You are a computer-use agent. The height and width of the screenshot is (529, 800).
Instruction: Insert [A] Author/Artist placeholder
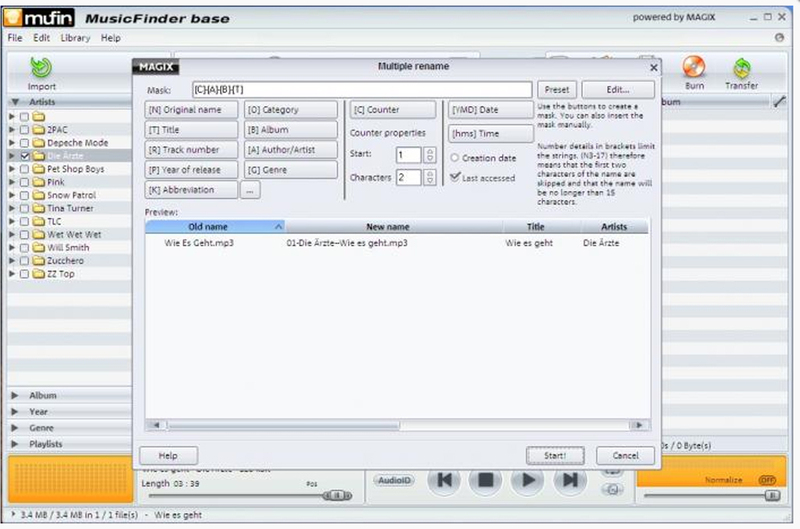(x=291, y=149)
